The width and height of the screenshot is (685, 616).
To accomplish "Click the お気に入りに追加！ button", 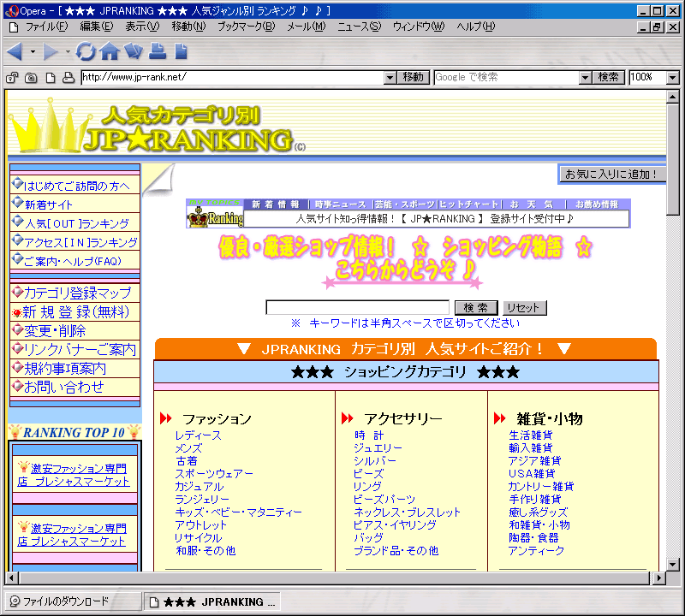I will coord(611,175).
